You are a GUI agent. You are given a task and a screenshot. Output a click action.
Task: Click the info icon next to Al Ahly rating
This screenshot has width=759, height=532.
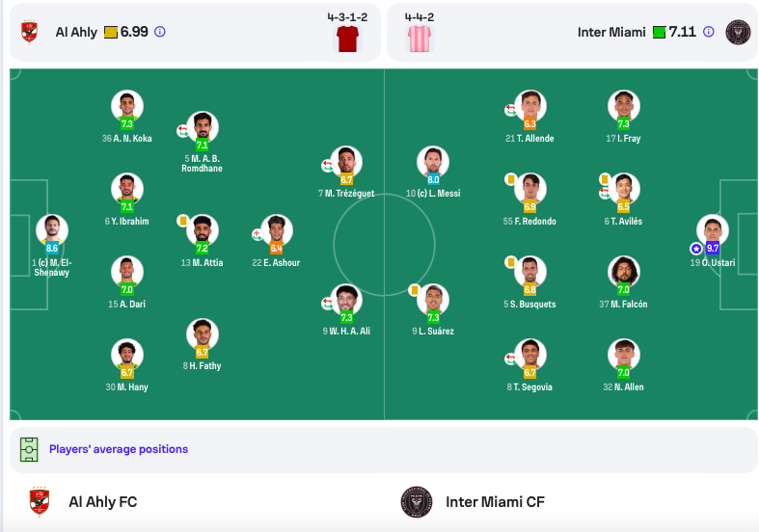pos(160,32)
